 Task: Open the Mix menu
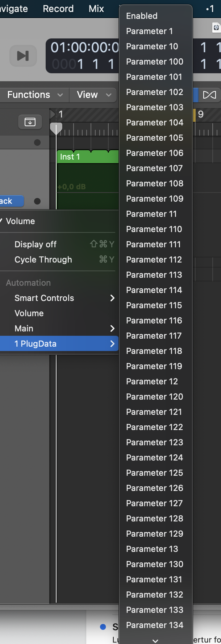[95, 9]
